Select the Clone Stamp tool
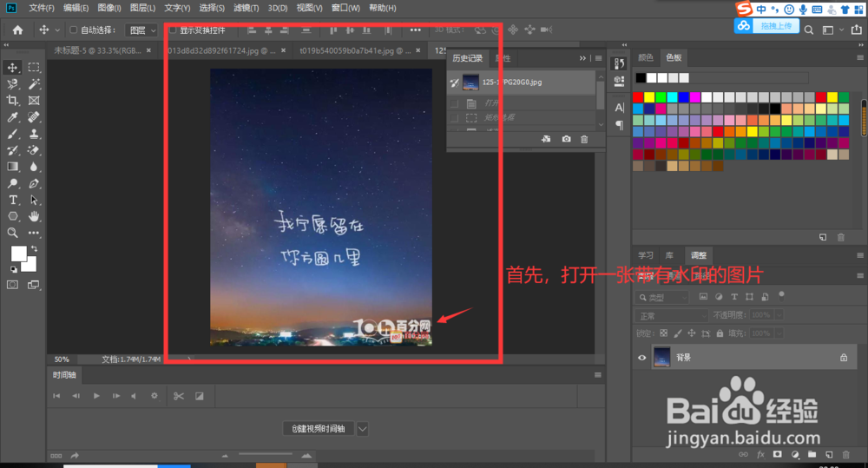 click(x=34, y=134)
